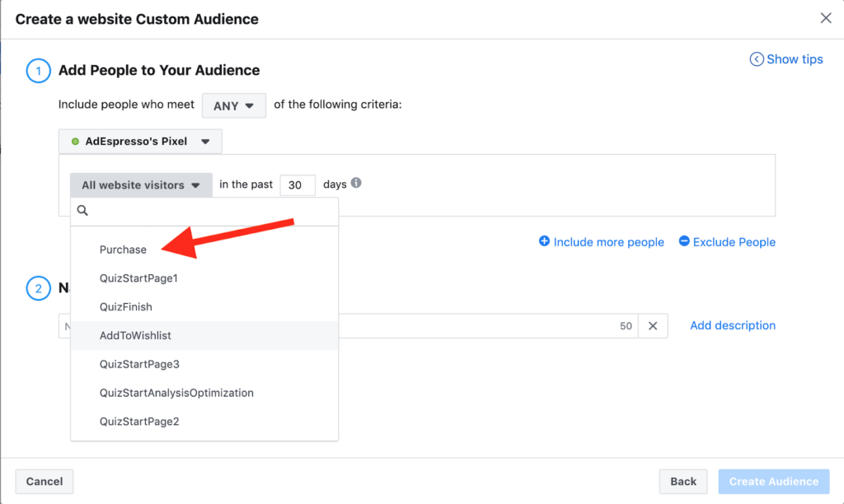Open the Add description link
The height and width of the screenshot is (504, 844).
pos(733,325)
